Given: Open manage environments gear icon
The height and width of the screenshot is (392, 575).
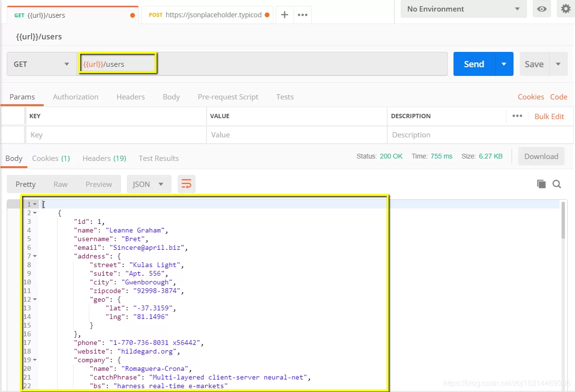Looking at the screenshot, I should coord(565,9).
